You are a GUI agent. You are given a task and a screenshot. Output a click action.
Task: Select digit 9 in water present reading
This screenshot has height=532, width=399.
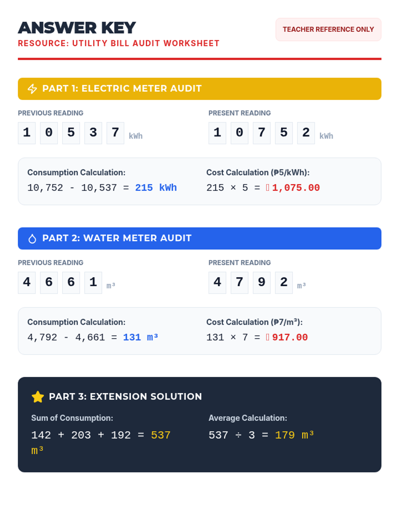[262, 283]
